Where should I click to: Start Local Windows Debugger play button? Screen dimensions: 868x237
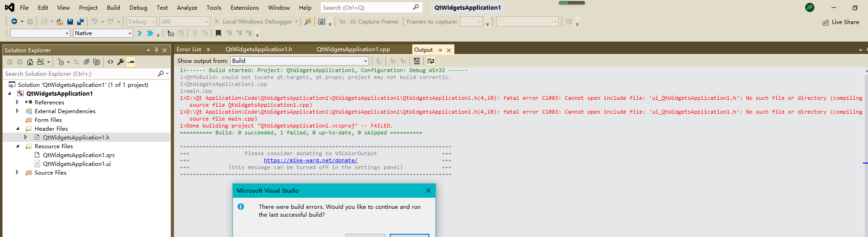coord(217,21)
